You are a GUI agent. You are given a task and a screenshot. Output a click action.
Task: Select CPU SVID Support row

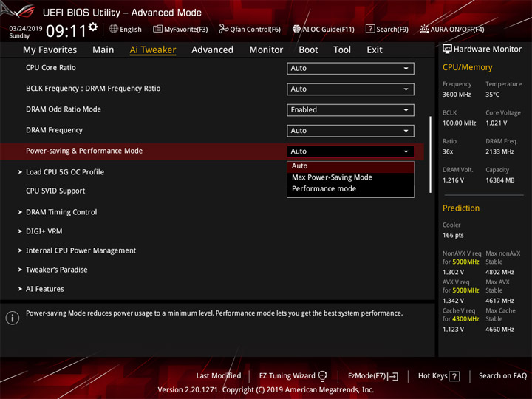pos(55,191)
